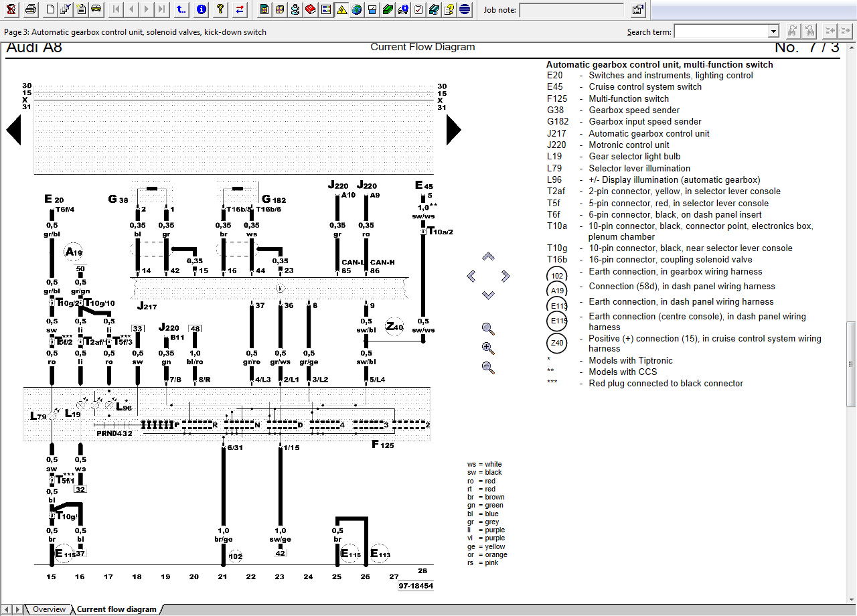Click the clipboard notes icon with star
857x616 pixels.
80,9
